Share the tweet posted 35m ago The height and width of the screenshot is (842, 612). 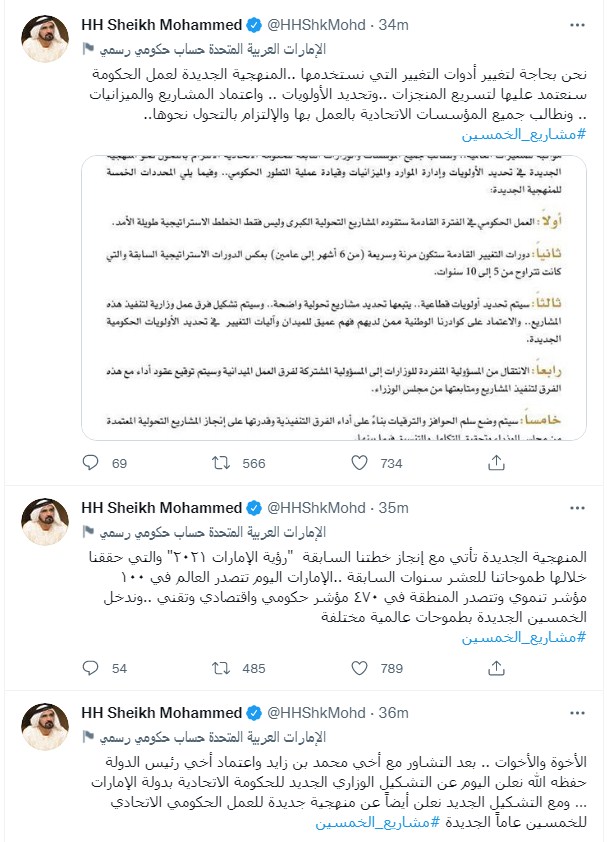(x=494, y=668)
